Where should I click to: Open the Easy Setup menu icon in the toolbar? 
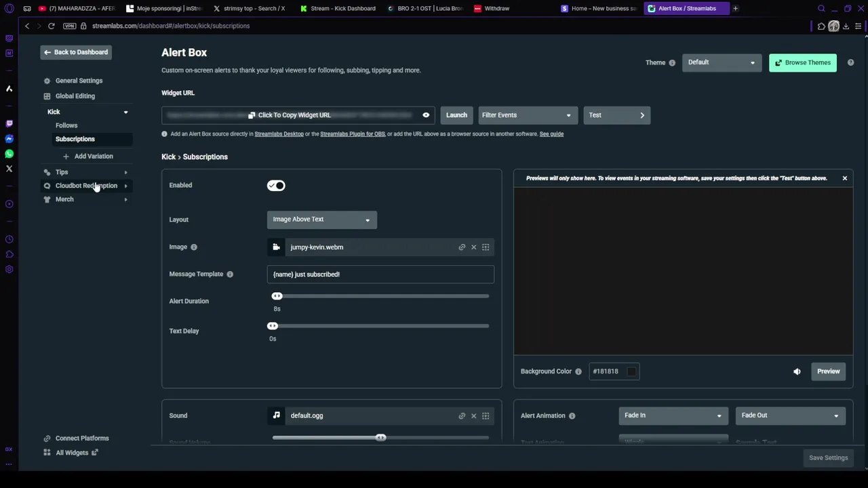pos(859,26)
